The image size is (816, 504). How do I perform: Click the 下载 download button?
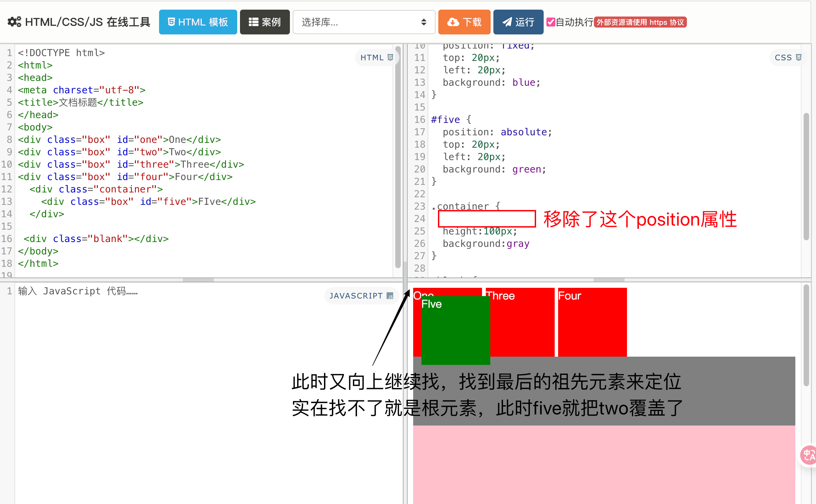464,22
